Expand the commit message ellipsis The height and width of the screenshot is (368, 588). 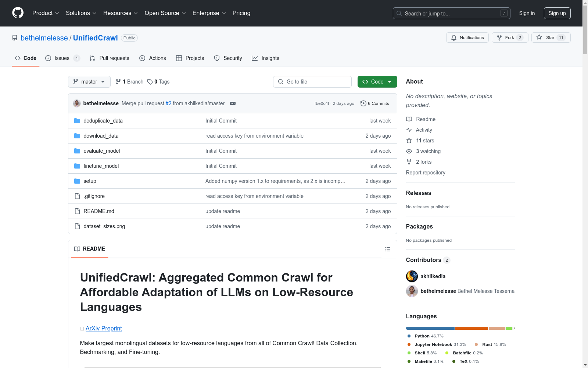(x=233, y=103)
